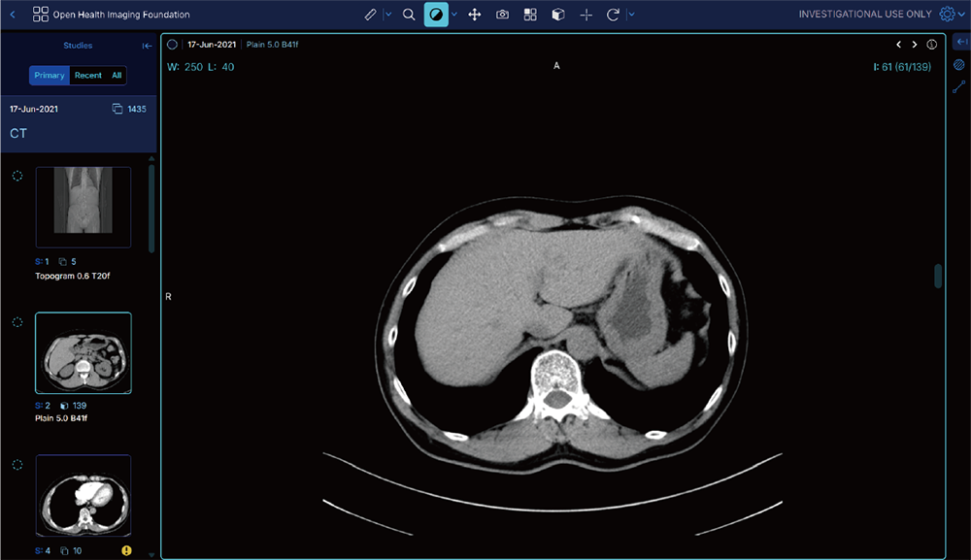
Task: Select the Pan move tool
Action: tap(475, 15)
